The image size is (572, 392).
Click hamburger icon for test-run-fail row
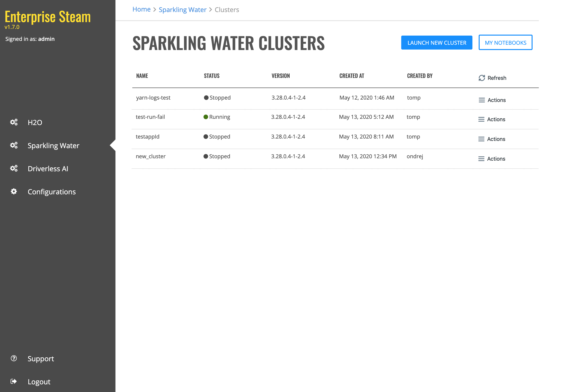pos(481,119)
